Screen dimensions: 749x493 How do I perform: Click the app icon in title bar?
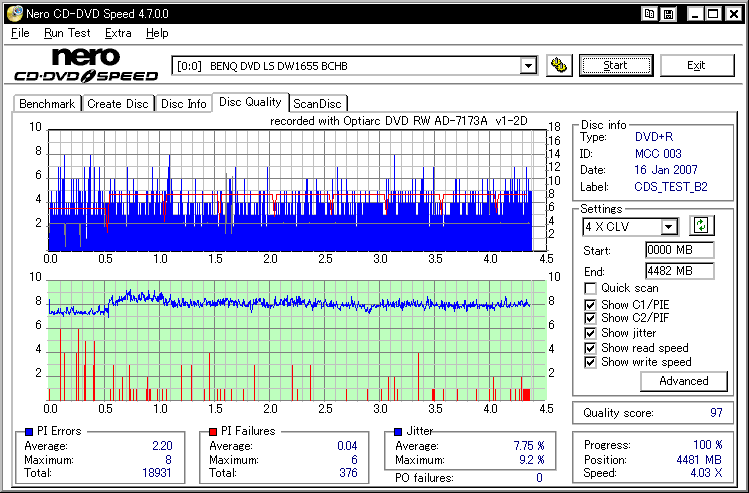tap(13, 14)
